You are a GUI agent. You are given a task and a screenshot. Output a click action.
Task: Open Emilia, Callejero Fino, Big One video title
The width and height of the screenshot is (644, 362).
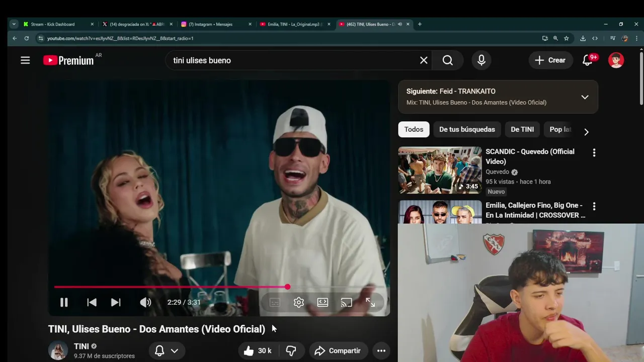(535, 210)
